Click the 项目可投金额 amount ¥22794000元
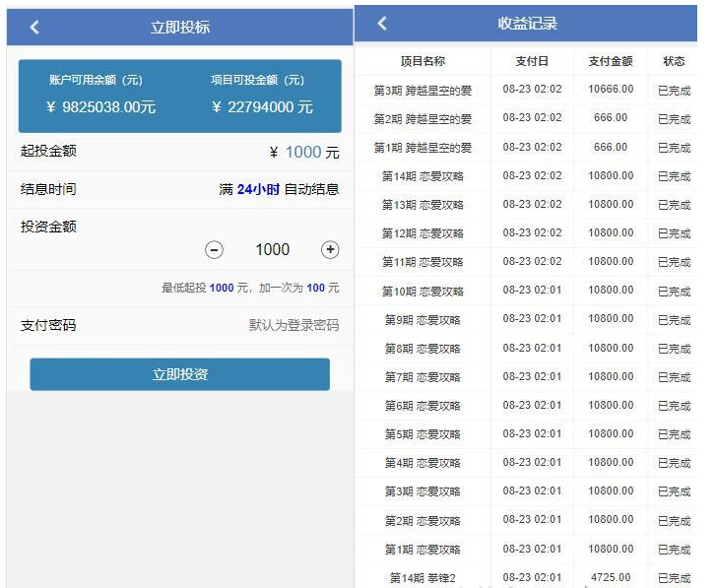This screenshot has height=588, width=716. [262, 106]
